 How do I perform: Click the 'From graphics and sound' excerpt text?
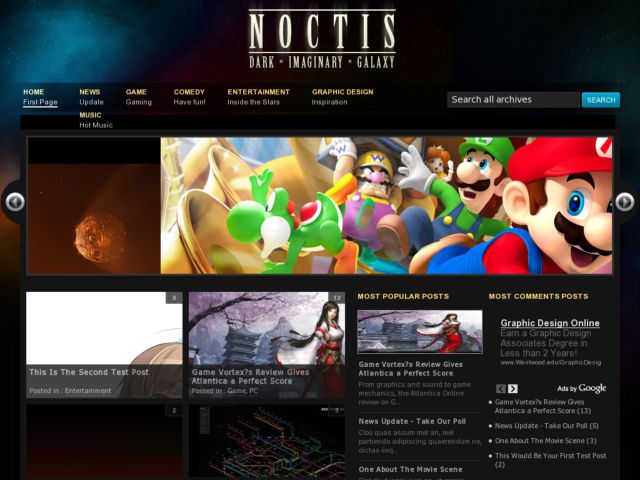415,393
